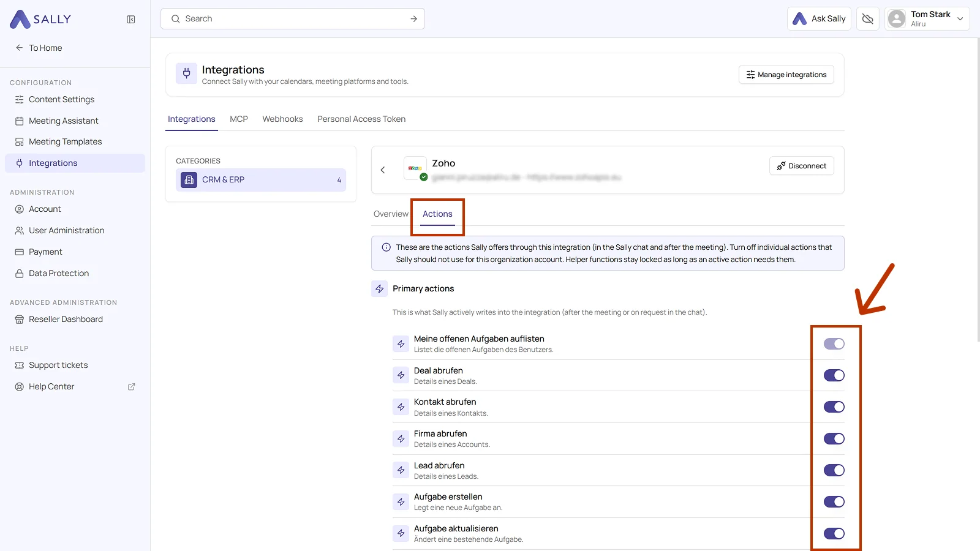Viewport: 980px width, 551px height.
Task: Click the Tom Stark avatar icon
Action: tap(897, 19)
